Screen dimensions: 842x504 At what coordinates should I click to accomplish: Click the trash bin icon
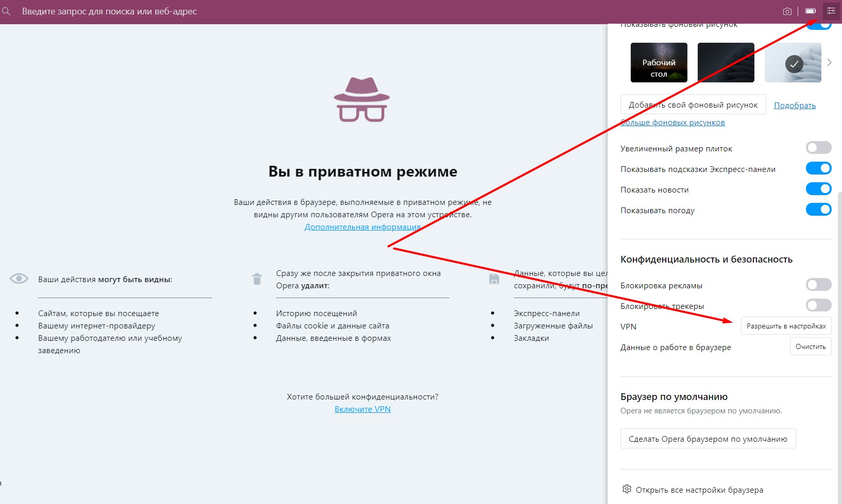tap(257, 279)
